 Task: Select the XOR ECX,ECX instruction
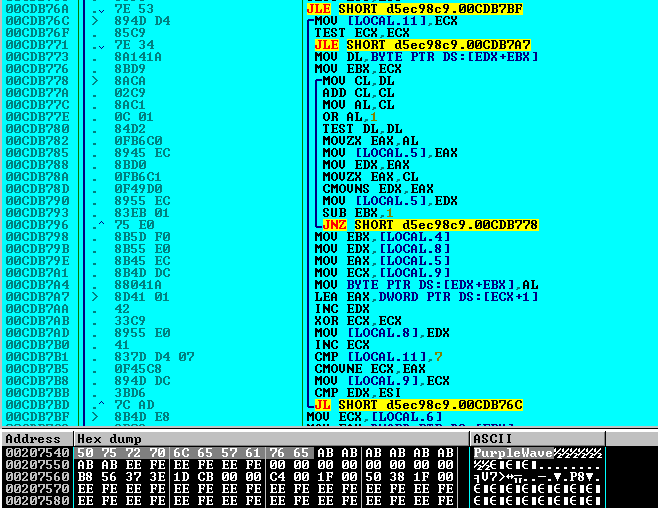tap(355, 322)
